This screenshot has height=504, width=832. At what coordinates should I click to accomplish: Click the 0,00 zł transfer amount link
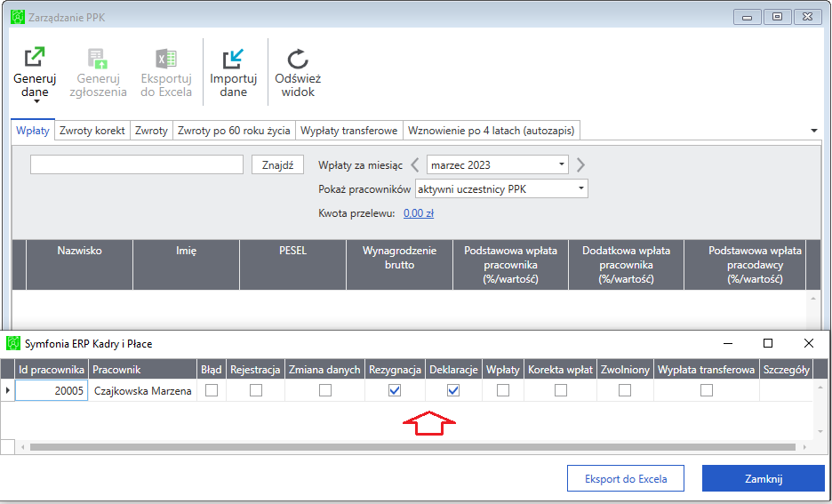point(419,213)
